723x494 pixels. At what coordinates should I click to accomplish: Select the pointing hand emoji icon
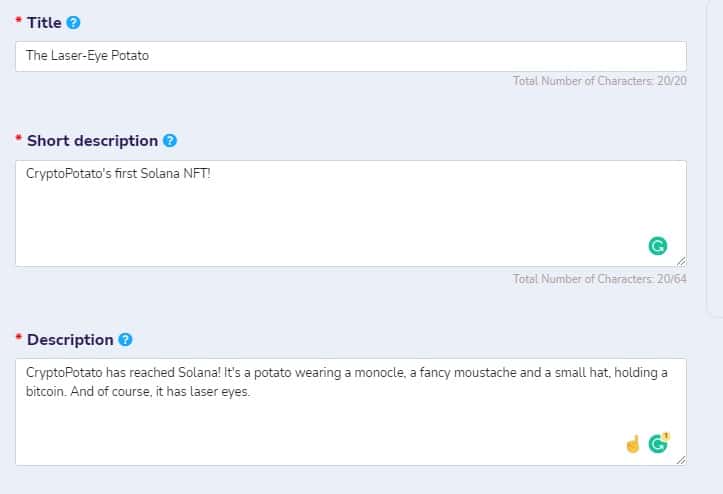633,444
